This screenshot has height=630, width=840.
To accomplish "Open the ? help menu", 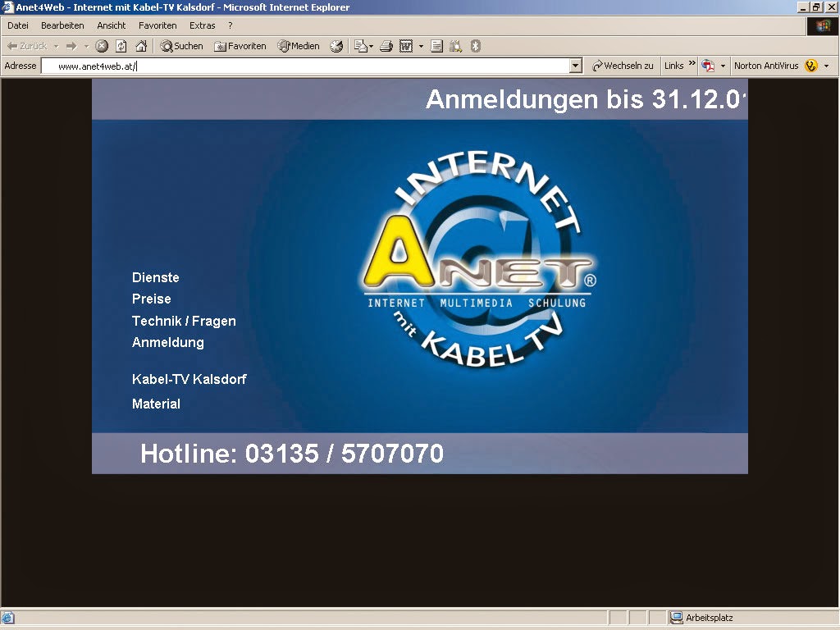I will coord(231,25).
